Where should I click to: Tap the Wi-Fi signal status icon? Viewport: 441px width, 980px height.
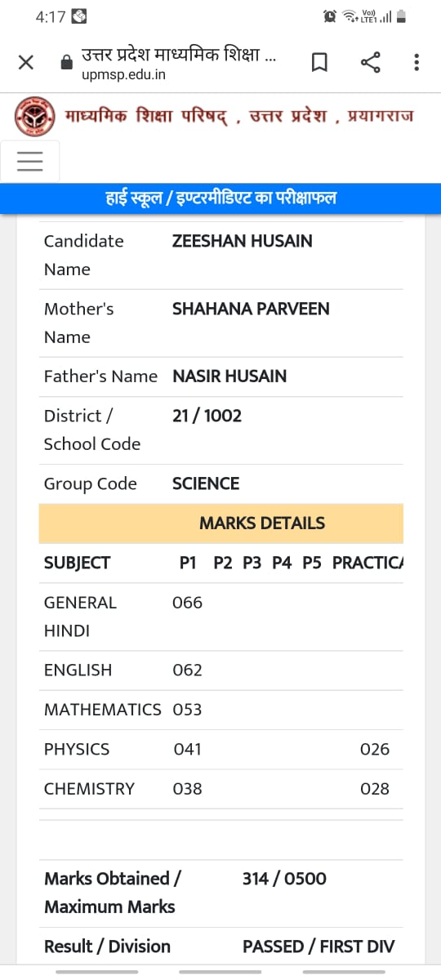click(350, 16)
